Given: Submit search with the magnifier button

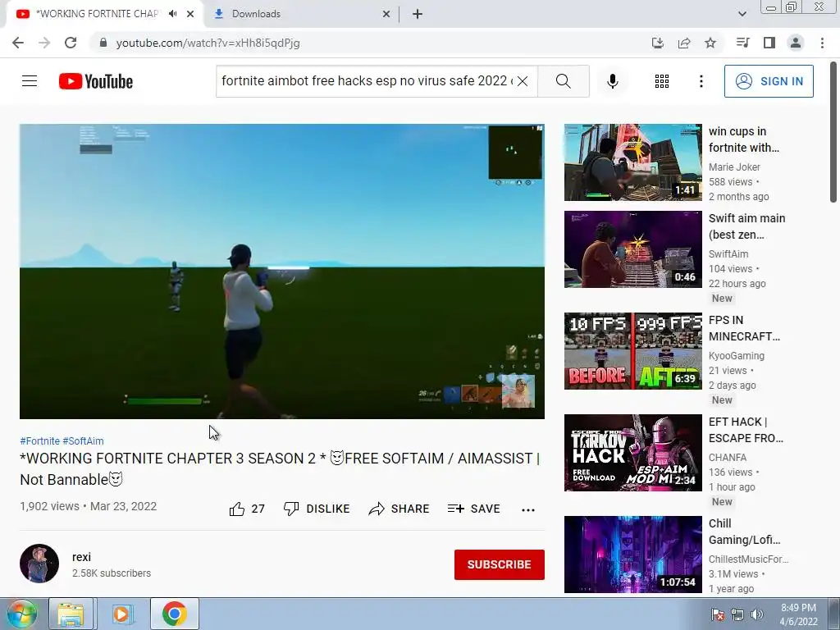Looking at the screenshot, I should [563, 81].
